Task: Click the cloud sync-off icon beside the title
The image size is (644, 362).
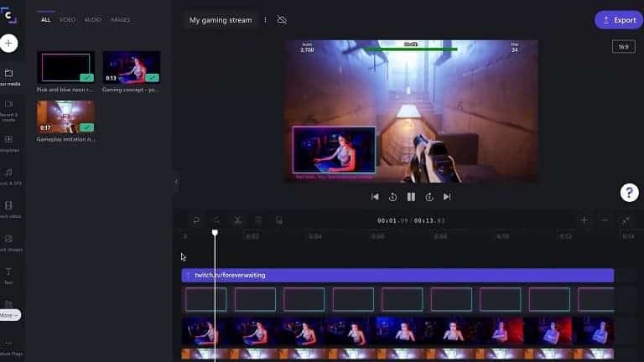Action: point(282,20)
